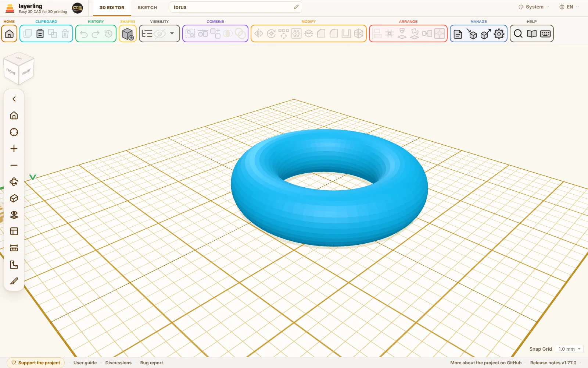The width and height of the screenshot is (588, 368).
Task: Open the EN language dropdown
Action: 569,7
